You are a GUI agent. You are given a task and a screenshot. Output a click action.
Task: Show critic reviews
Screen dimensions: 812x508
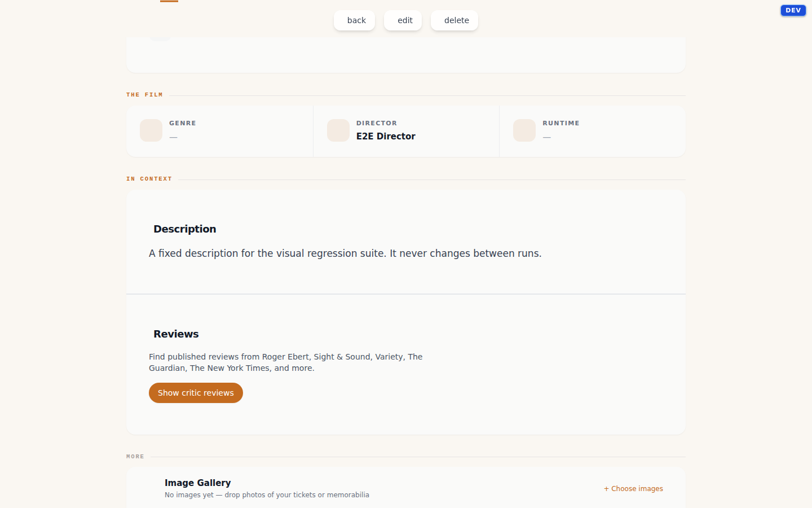pyautogui.click(x=196, y=393)
